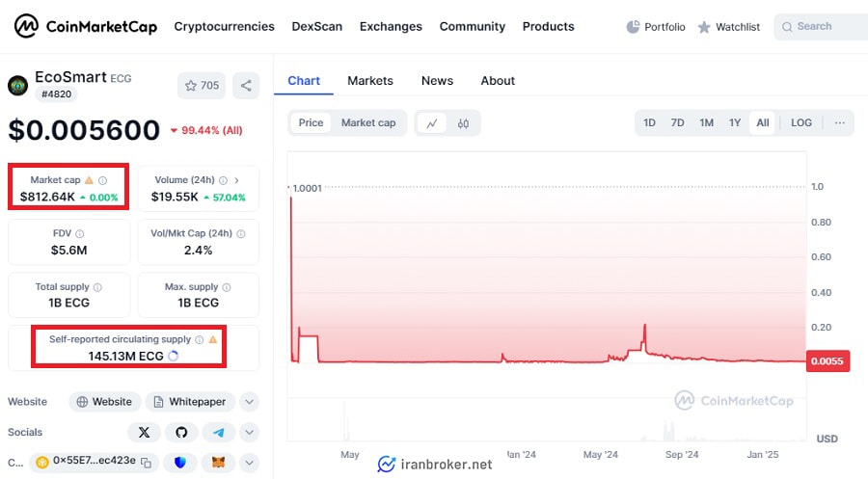Open the Products menu
This screenshot has height=479, width=868.
click(548, 27)
